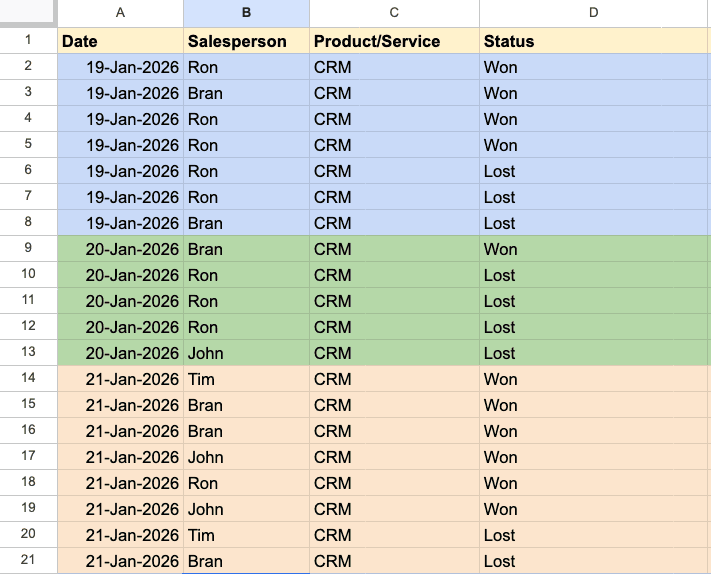Select 'Won' status in row 9
This screenshot has width=711, height=574.
click(594, 249)
